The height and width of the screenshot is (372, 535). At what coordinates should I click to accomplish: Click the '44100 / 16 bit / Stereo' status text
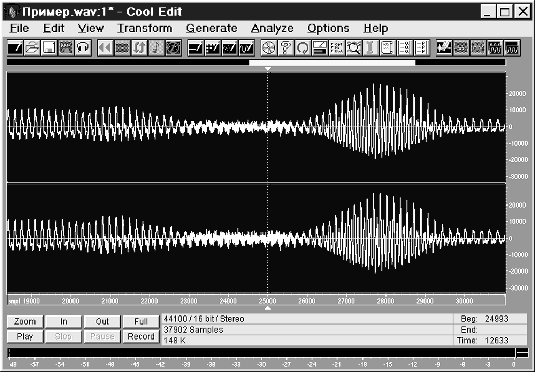pos(204,319)
